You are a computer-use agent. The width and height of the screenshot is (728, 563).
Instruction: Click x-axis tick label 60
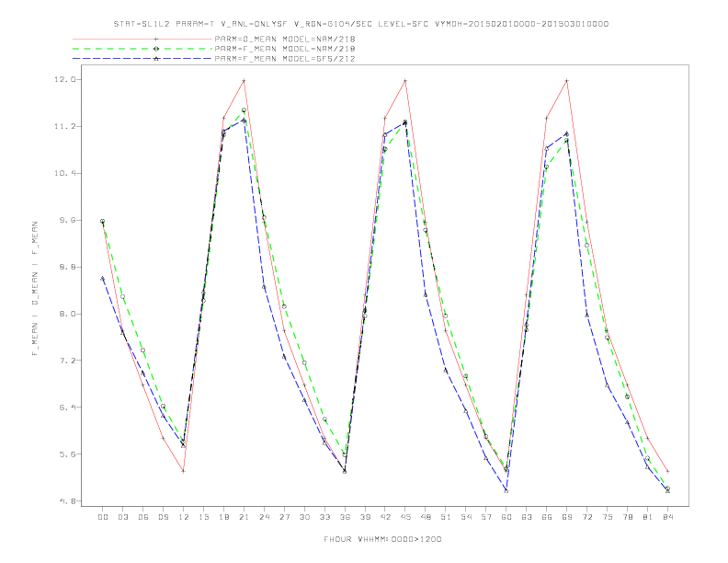pos(506,517)
